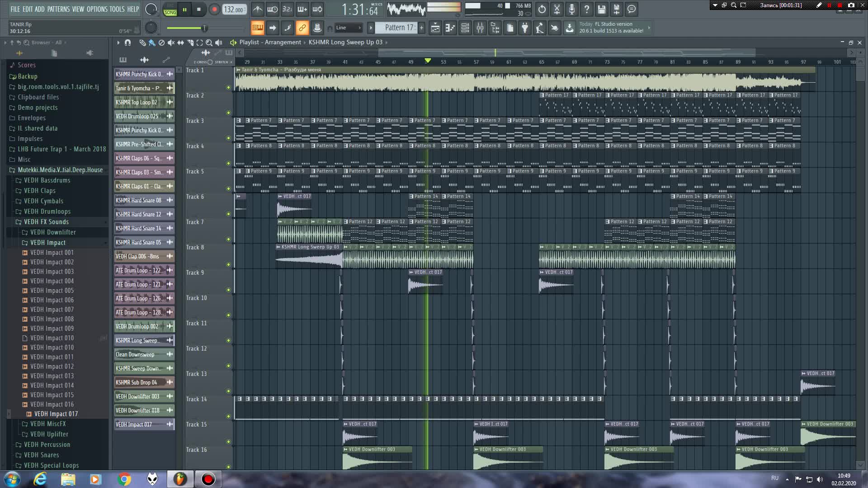Image resolution: width=868 pixels, height=488 pixels.
Task: Click the 132.000 tempo field
Action: pos(234,9)
